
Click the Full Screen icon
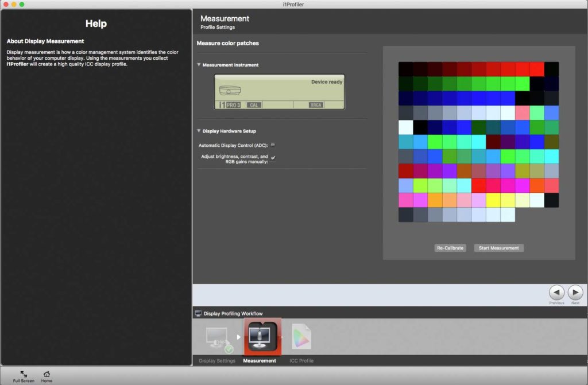24,374
